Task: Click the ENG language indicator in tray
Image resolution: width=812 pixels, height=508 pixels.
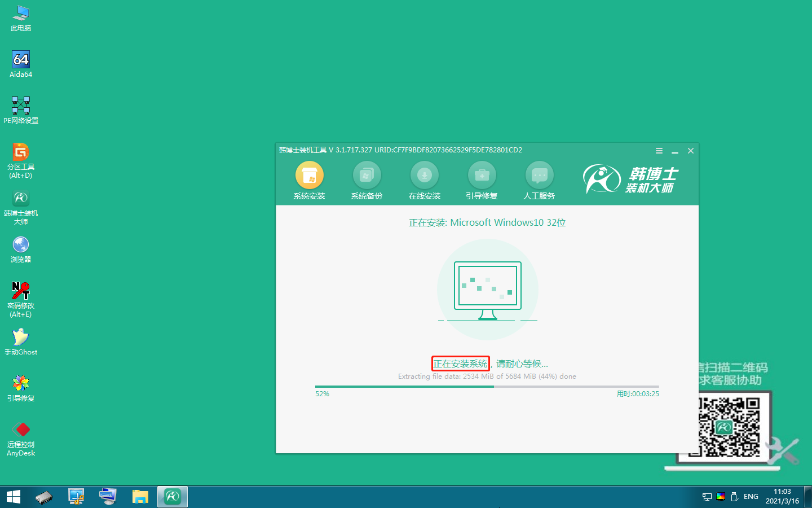Action: 751,497
